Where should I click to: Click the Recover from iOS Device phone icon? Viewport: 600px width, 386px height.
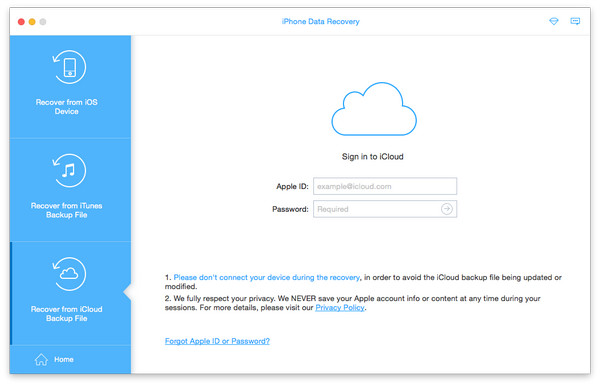click(69, 67)
